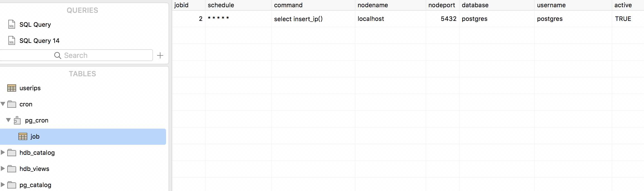Select the userips table icon

point(12,88)
